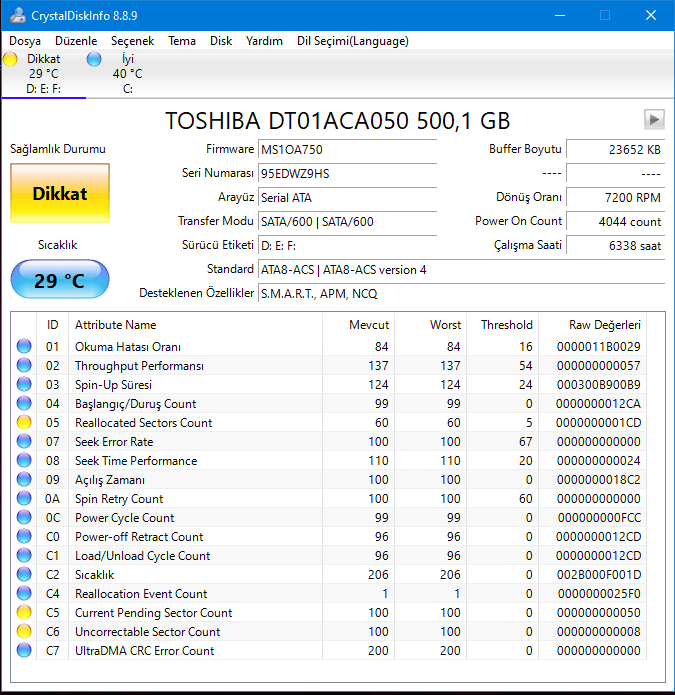Click the Power On Count 4044 count field
675x695 pixels.
pyautogui.click(x=615, y=221)
